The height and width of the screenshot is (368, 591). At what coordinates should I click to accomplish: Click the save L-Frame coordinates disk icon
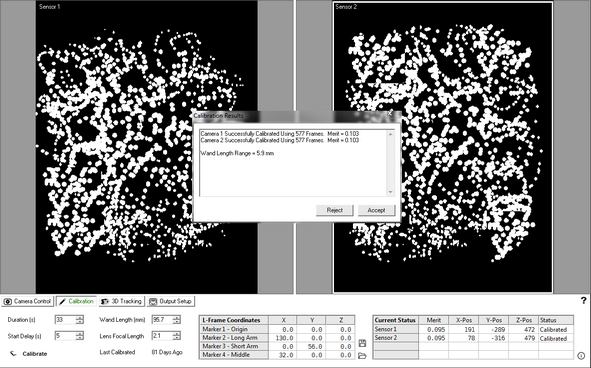point(362,343)
